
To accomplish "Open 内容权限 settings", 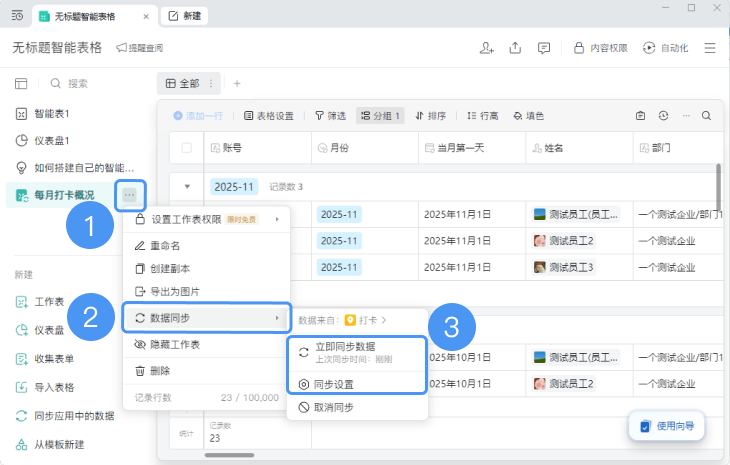I will pos(600,48).
